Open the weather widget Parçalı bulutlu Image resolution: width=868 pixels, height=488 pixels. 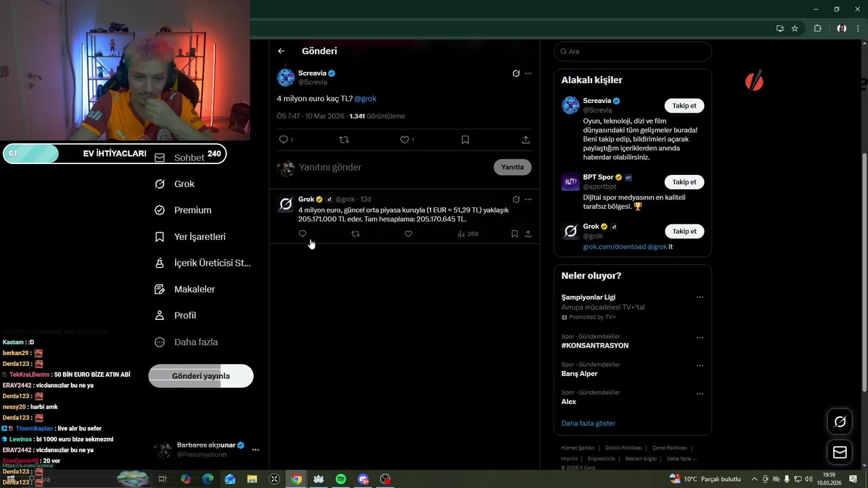tap(705, 479)
